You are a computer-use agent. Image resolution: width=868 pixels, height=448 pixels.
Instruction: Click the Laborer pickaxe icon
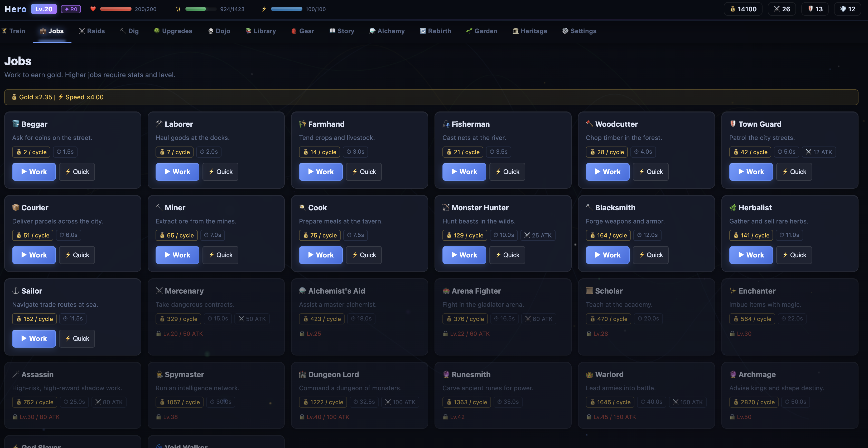click(159, 124)
